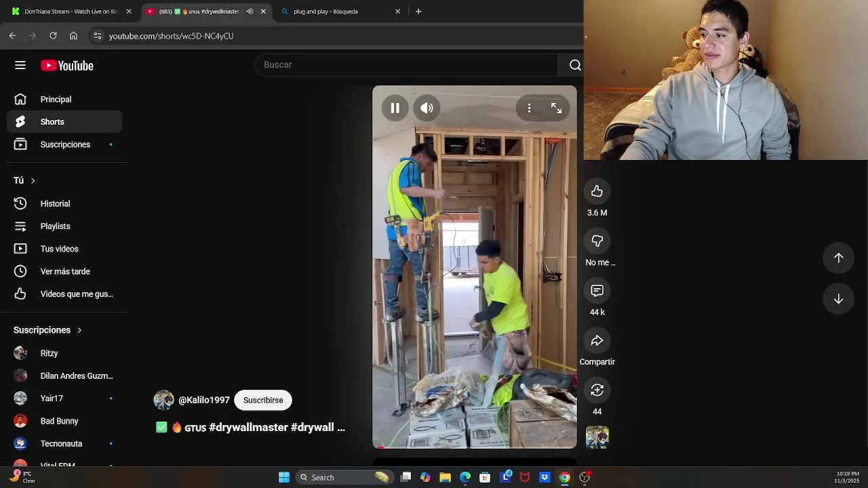Open the Short's three-dot options menu
Viewport: 868px width, 488px height.
[x=529, y=108]
